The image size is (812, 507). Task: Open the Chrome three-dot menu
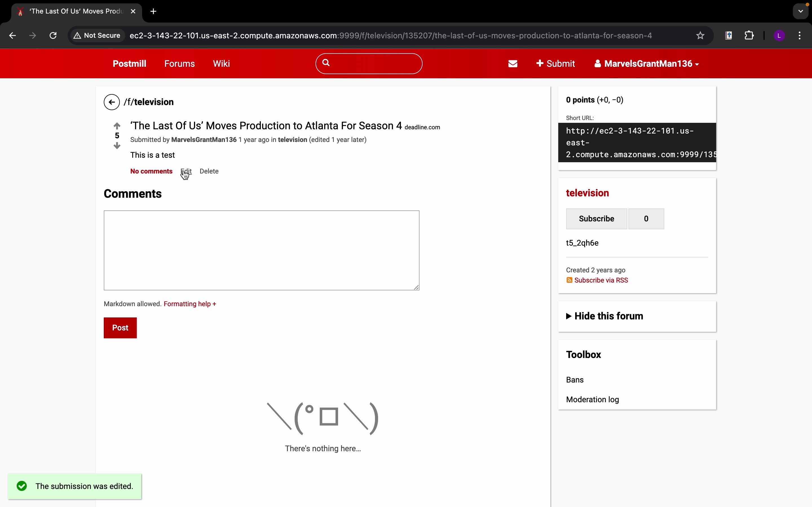[800, 35]
